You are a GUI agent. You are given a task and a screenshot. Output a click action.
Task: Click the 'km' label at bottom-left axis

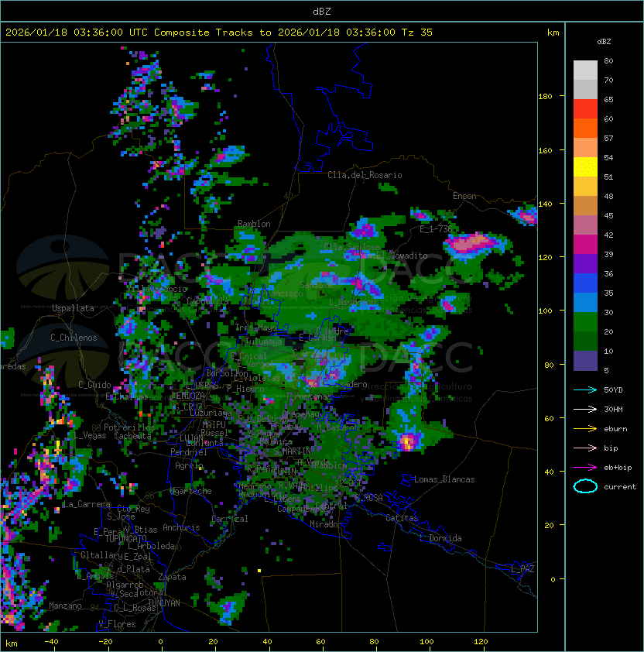click(x=12, y=643)
